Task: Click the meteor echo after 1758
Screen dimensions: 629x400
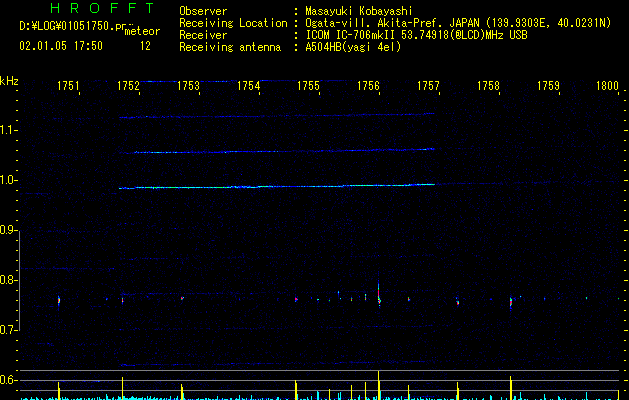Action: (x=511, y=302)
